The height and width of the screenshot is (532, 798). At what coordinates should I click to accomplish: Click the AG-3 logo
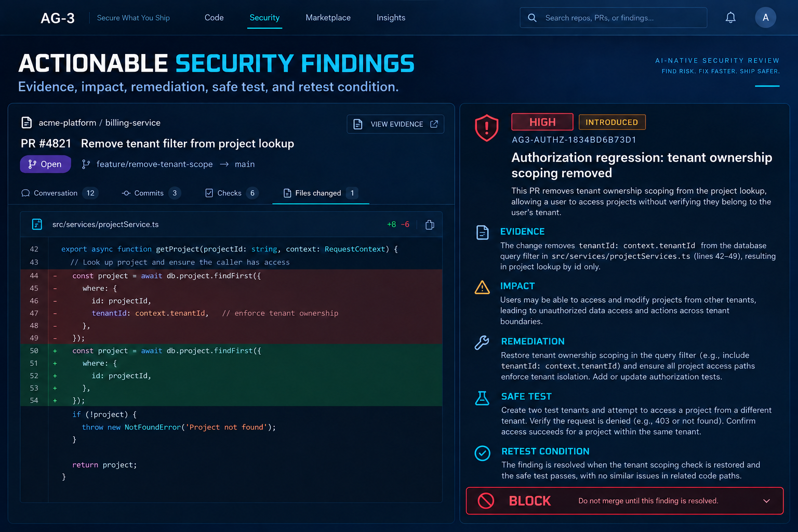58,18
